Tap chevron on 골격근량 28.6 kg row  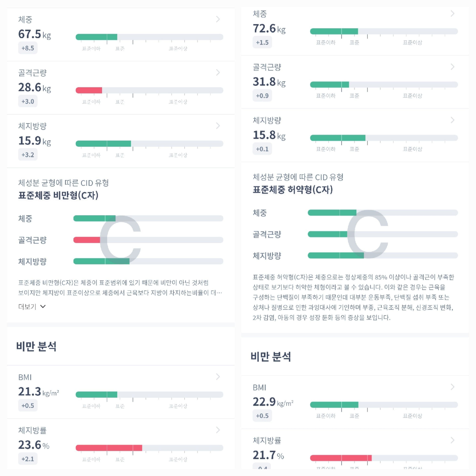(x=218, y=72)
